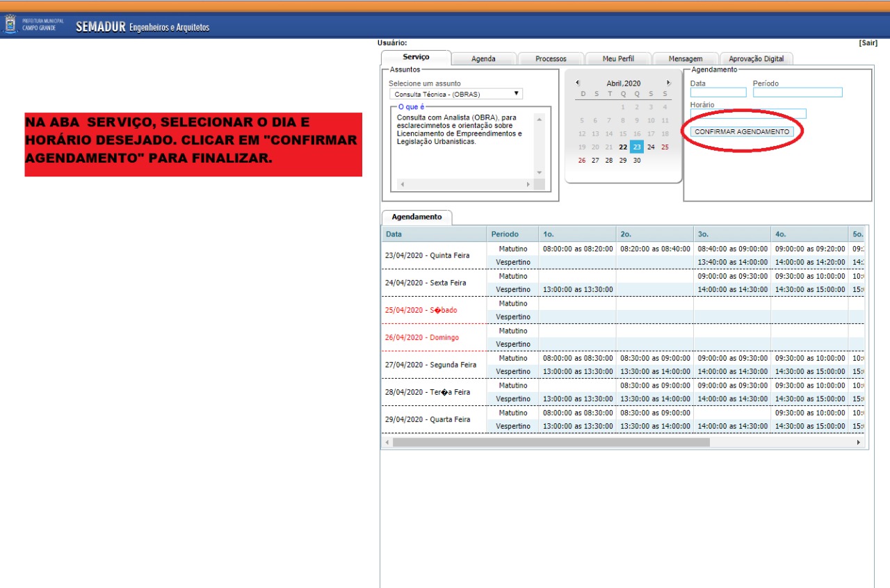The height and width of the screenshot is (588, 890).
Task: Click the 29/04/2020 - Quarta Feira row label
Action: tap(428, 420)
